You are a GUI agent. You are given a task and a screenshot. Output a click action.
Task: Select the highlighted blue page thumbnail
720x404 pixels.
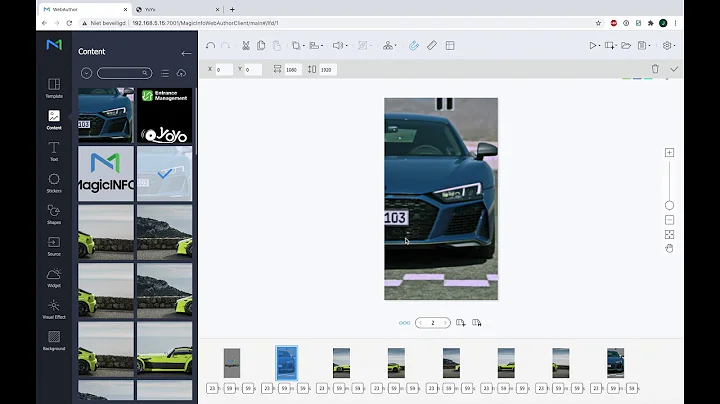(287, 363)
